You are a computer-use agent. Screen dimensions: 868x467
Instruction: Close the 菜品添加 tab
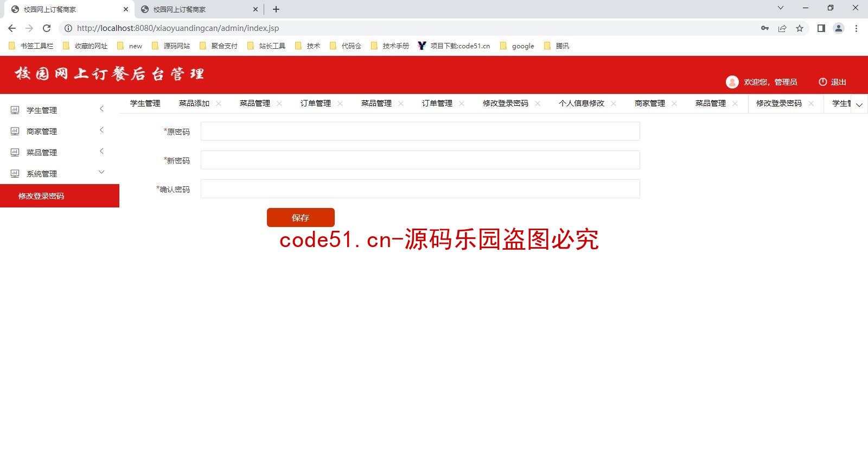219,104
